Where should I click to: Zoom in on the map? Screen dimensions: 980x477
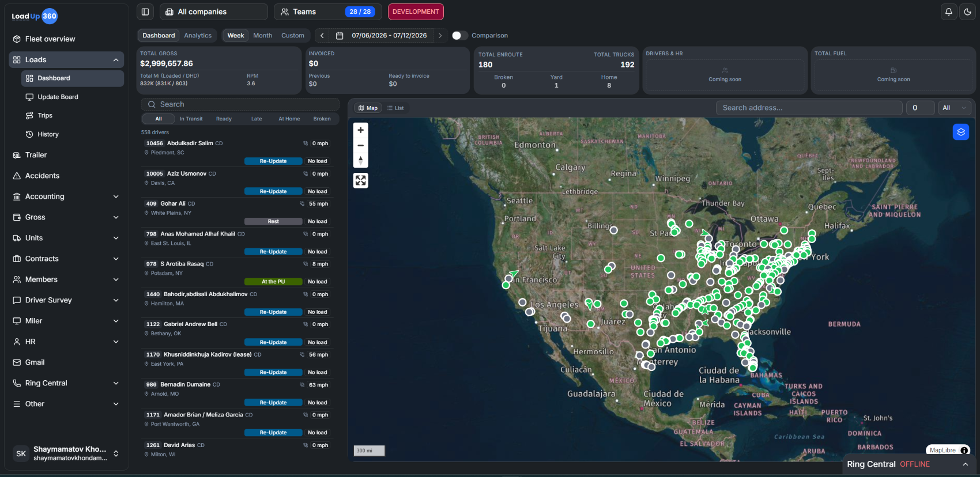361,130
